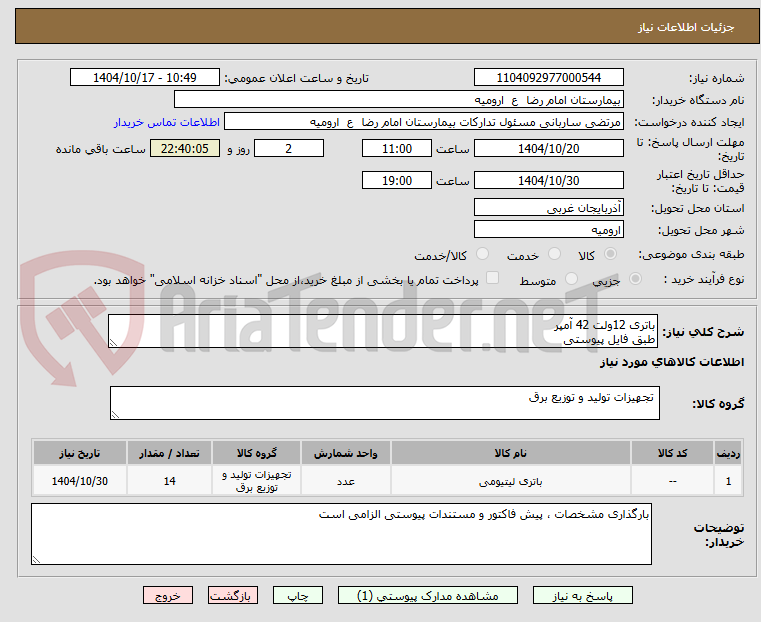Click the چاپ print button
This screenshot has width=761, height=622.
298,595
